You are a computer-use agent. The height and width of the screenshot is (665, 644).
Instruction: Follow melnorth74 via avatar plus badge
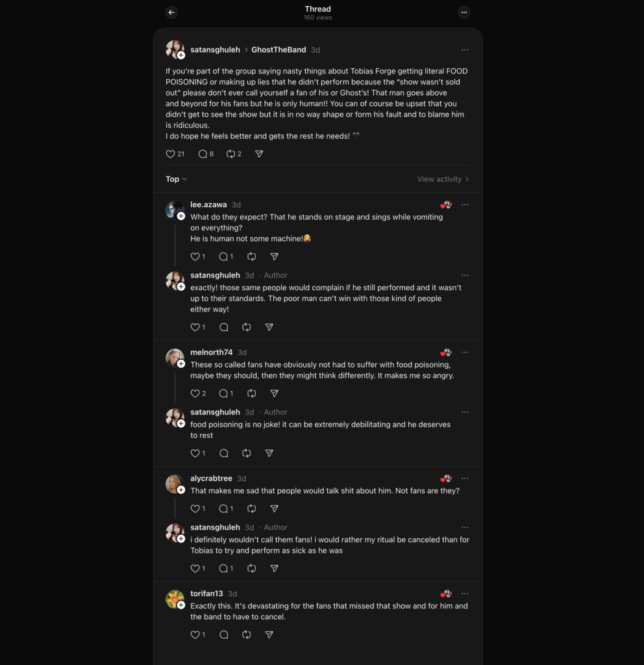[x=181, y=364]
